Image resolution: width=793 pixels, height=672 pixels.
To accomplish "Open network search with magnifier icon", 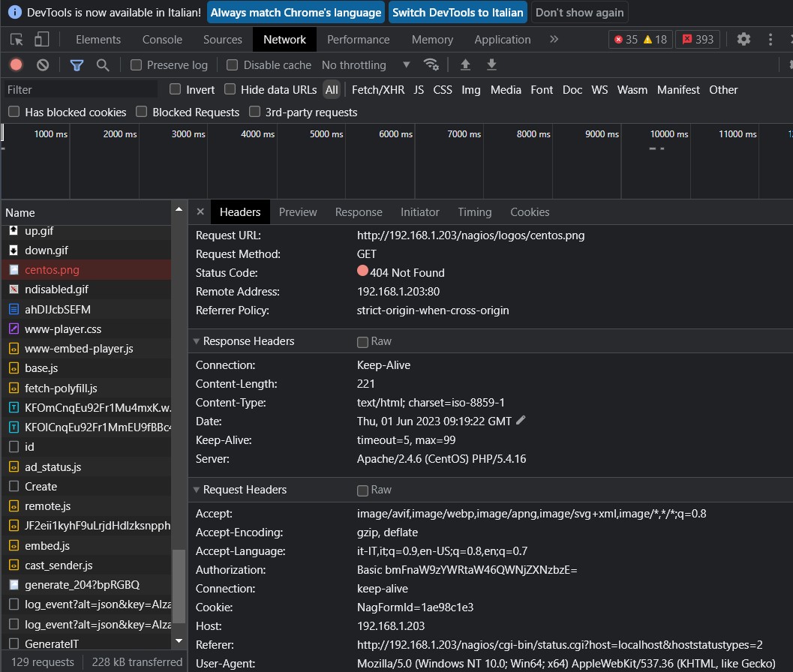I will (x=103, y=65).
